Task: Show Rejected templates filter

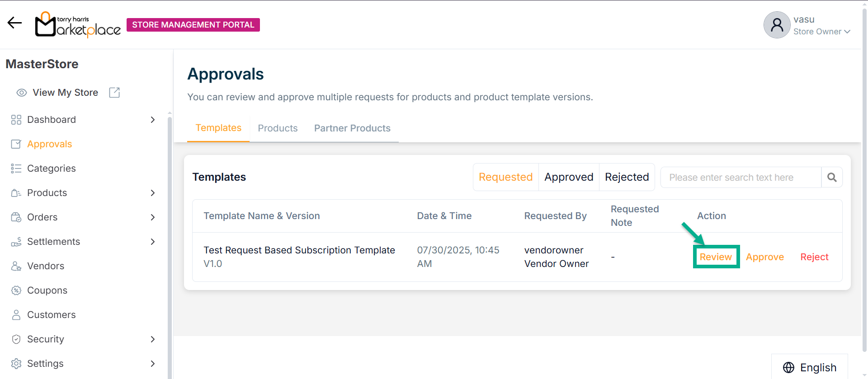Action: 627,177
